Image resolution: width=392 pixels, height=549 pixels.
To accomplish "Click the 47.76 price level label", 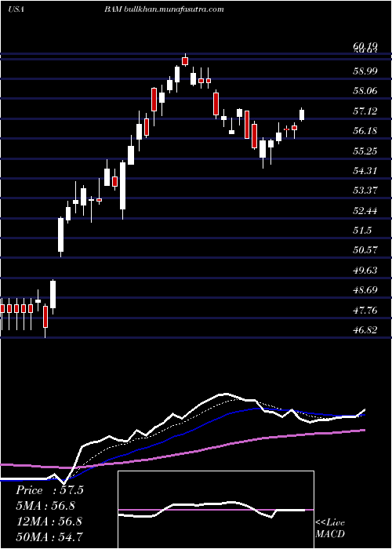I will click(365, 311).
